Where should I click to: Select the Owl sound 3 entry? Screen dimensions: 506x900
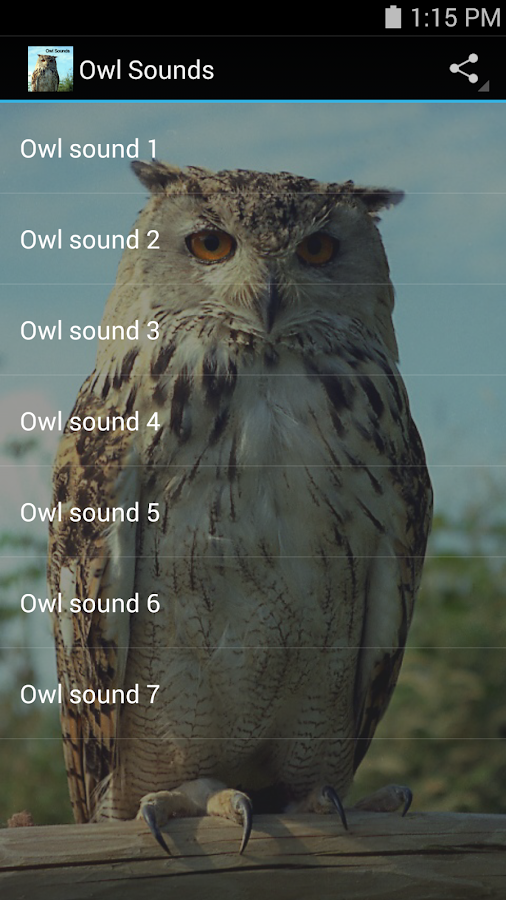tap(253, 330)
